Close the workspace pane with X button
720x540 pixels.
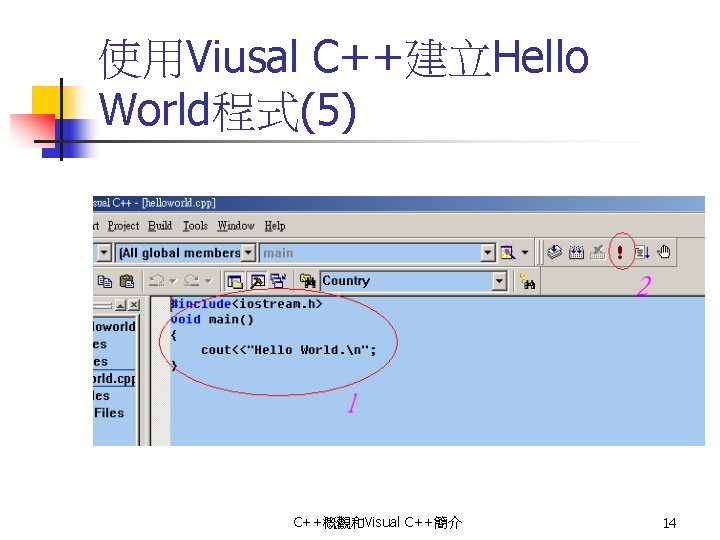tap(134, 305)
